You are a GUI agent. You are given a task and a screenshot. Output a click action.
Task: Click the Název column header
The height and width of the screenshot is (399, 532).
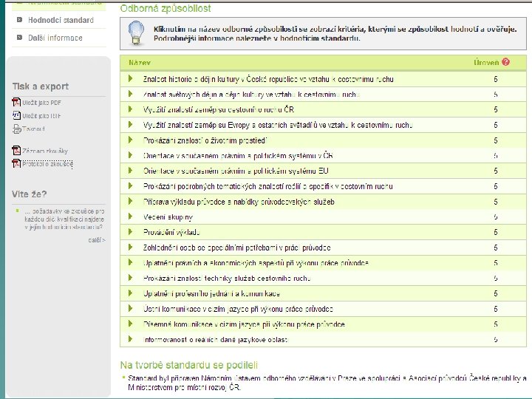(x=140, y=63)
